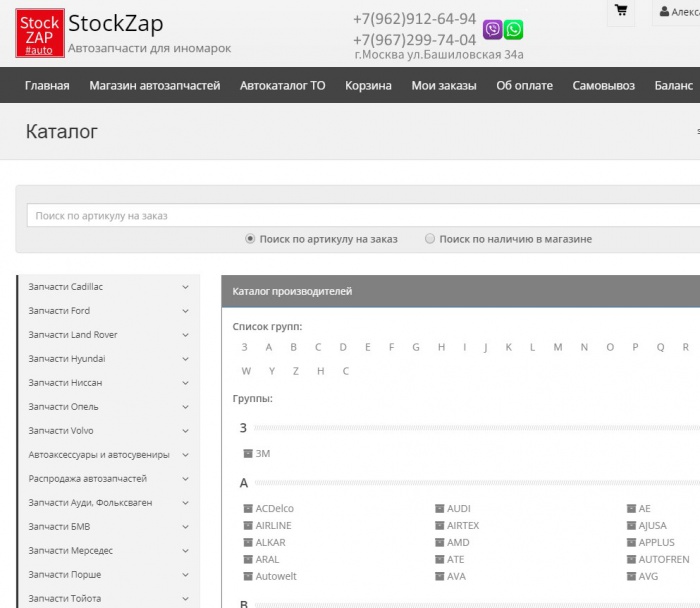Image resolution: width=700 pixels, height=608 pixels.
Task: Open the AUTOFREN manufacturer link
Action: [664, 559]
